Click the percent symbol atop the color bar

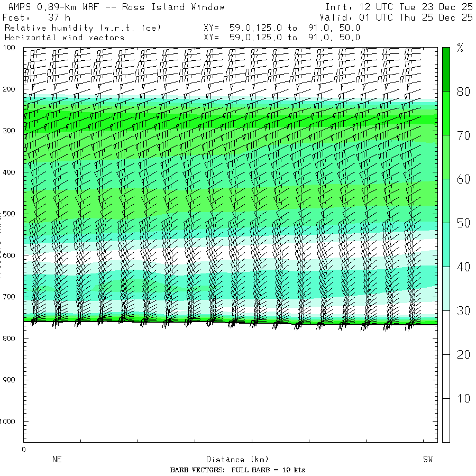pyautogui.click(x=460, y=49)
